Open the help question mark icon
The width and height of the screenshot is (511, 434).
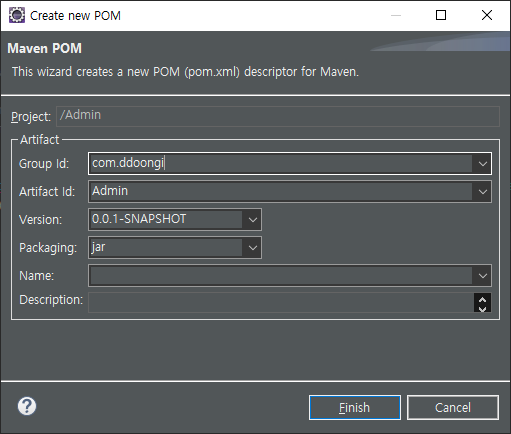(27, 406)
